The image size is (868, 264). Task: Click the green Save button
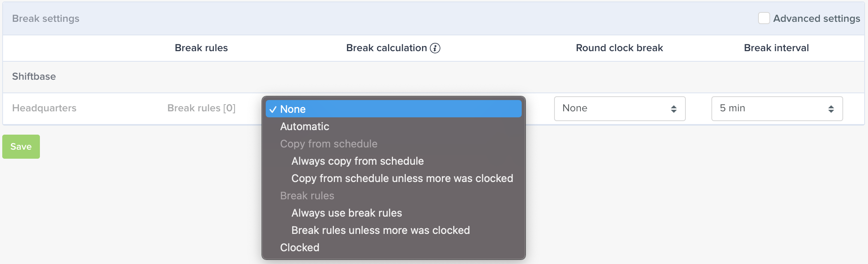coord(21,147)
